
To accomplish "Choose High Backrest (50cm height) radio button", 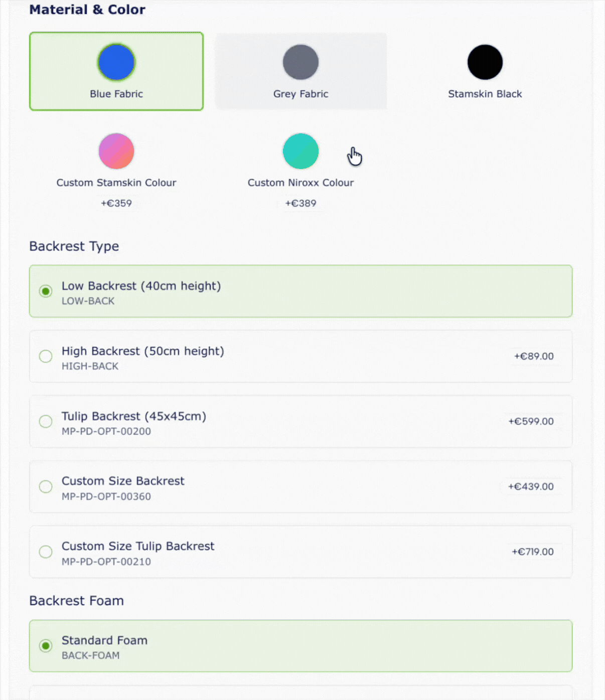I will point(46,357).
